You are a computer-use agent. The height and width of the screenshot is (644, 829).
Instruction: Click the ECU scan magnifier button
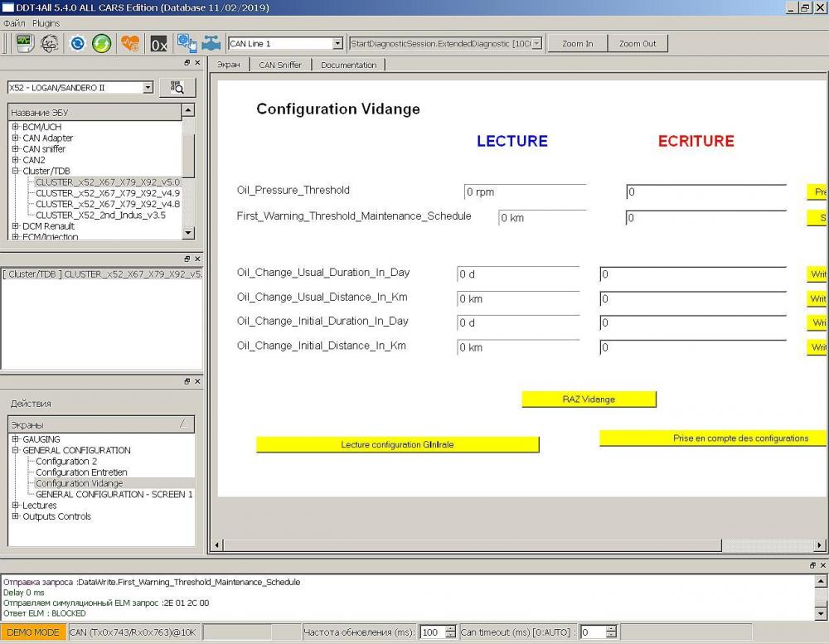pos(177,87)
